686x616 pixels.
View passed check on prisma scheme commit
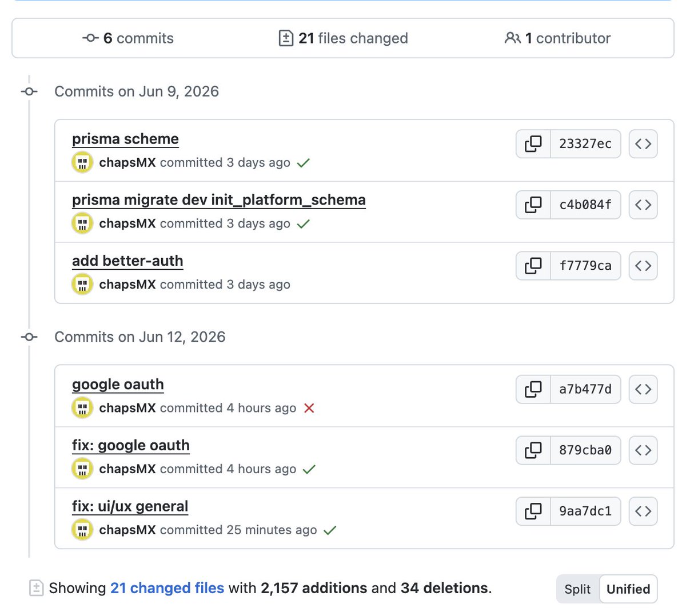304,163
